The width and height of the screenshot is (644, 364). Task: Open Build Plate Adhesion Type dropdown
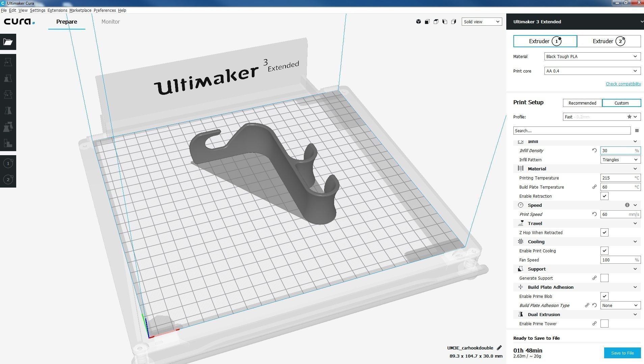[x=620, y=305]
